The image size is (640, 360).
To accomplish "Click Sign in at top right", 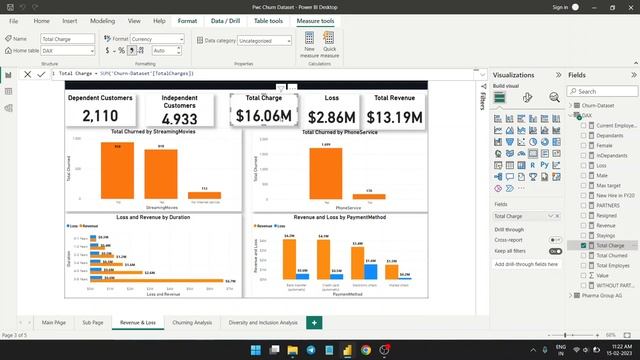I will pos(560,7).
